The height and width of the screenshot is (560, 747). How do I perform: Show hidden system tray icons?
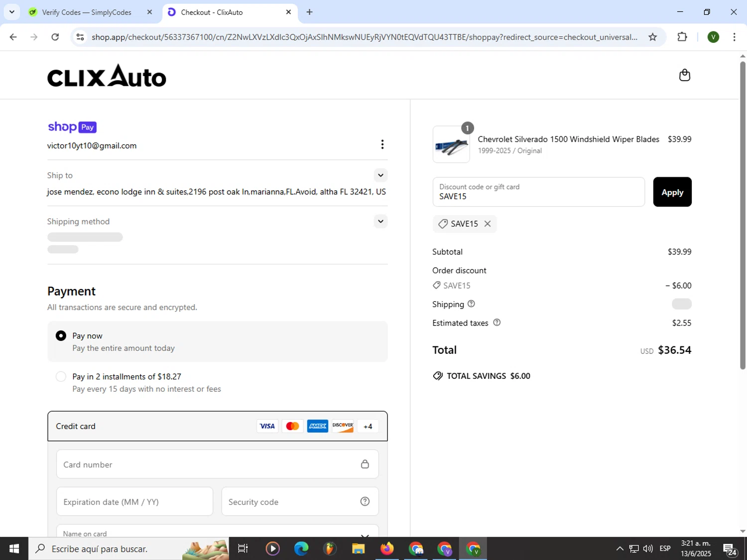[x=620, y=549]
